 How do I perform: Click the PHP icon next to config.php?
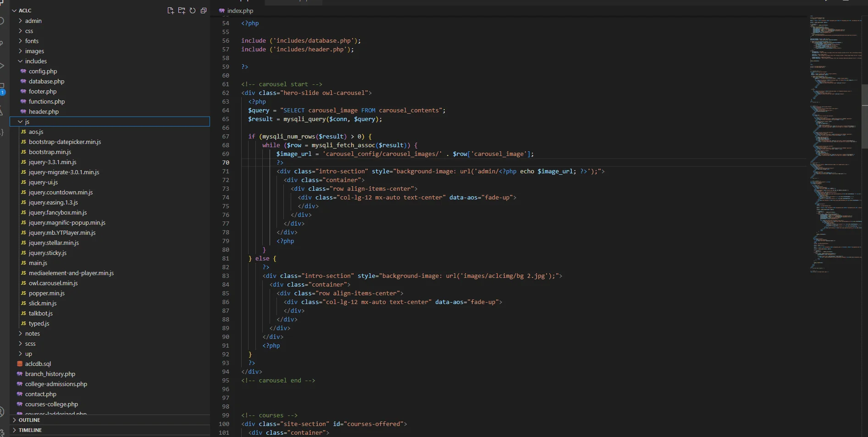point(23,71)
